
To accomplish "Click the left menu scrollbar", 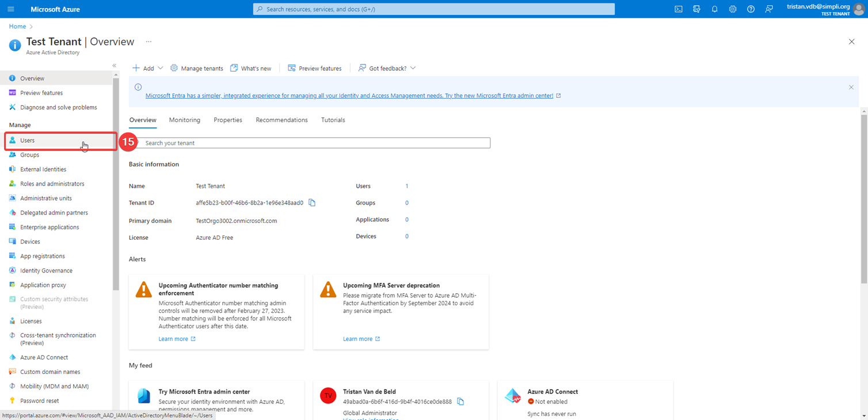I will coord(116,184).
